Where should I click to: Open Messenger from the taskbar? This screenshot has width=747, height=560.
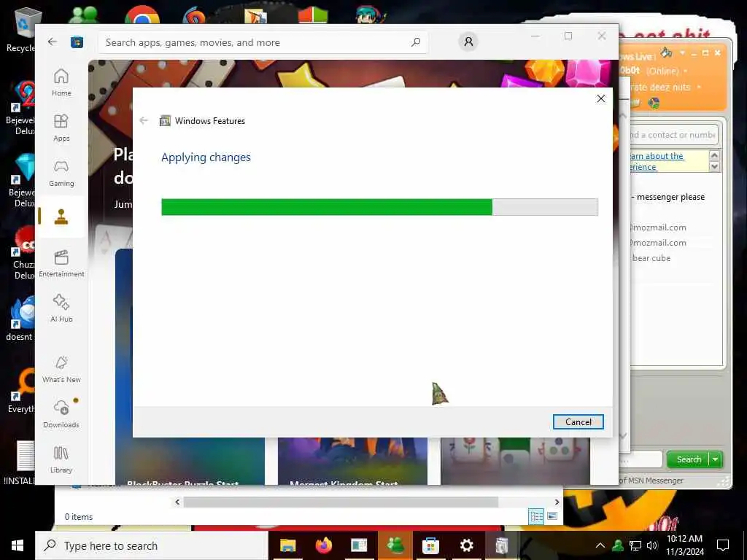[x=395, y=545]
